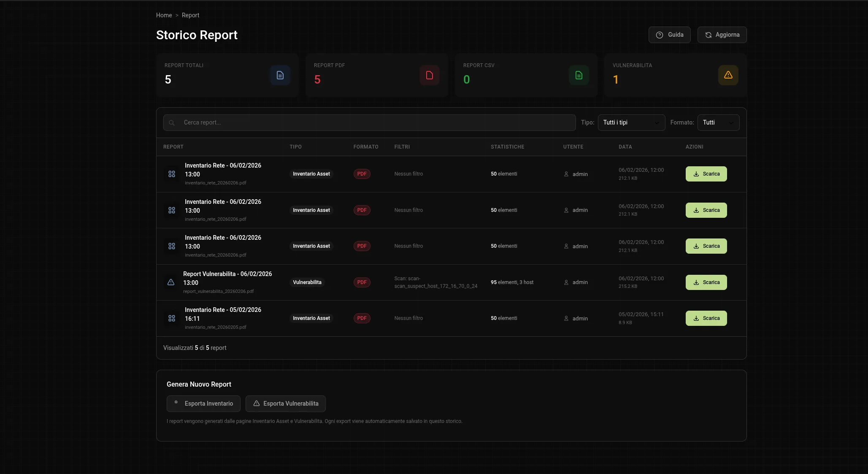Click the Inventario Rete 05/02/2026 grid icon

(x=172, y=318)
